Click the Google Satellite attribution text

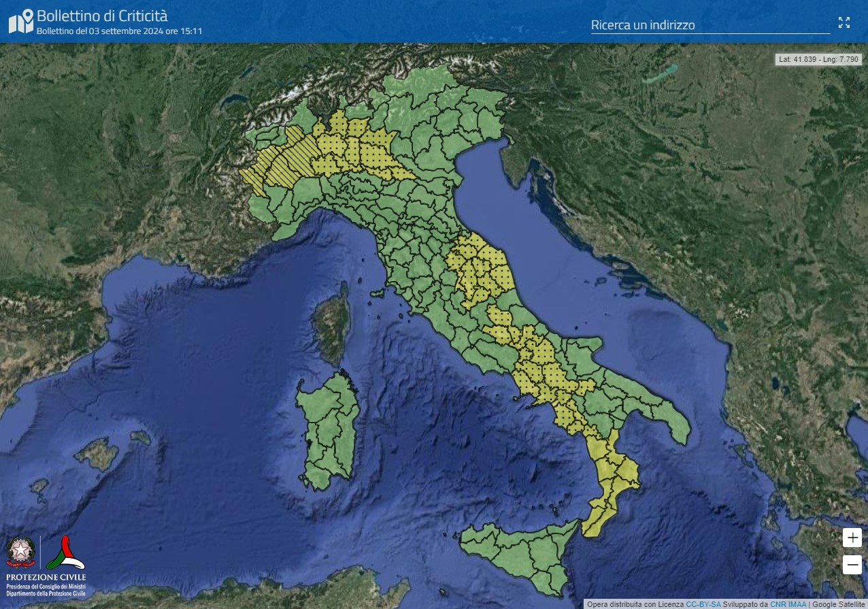click(839, 604)
